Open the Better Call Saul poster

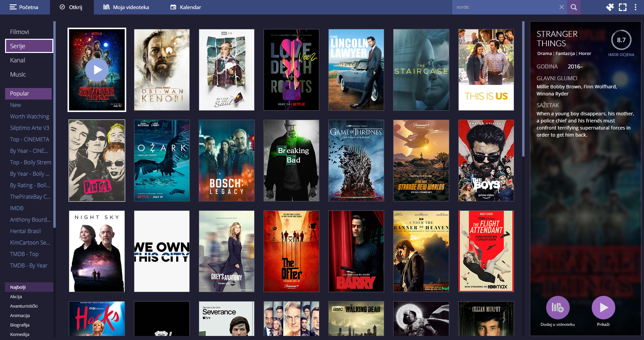(x=226, y=70)
